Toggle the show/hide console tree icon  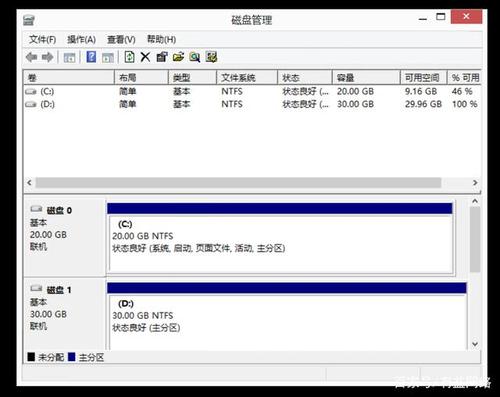(x=69, y=57)
